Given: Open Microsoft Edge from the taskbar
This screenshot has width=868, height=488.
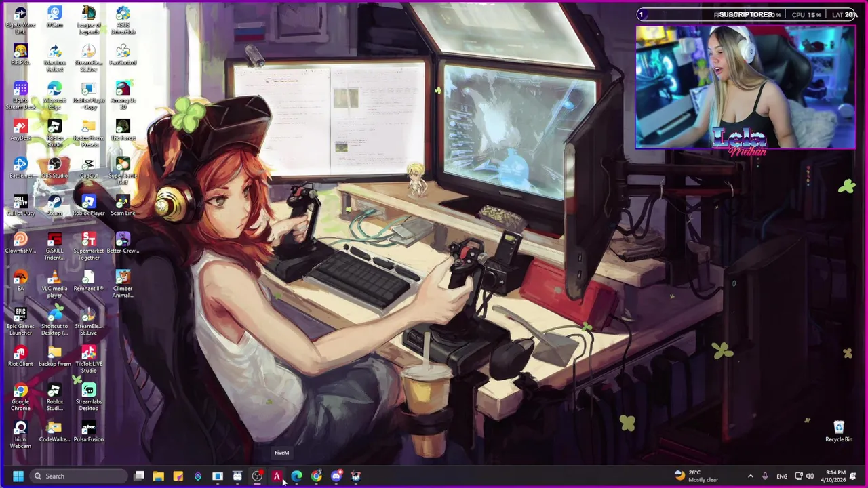Looking at the screenshot, I should [x=296, y=476].
